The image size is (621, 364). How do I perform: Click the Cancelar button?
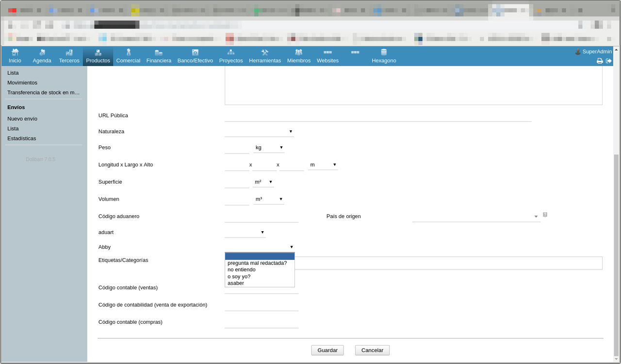click(372, 350)
